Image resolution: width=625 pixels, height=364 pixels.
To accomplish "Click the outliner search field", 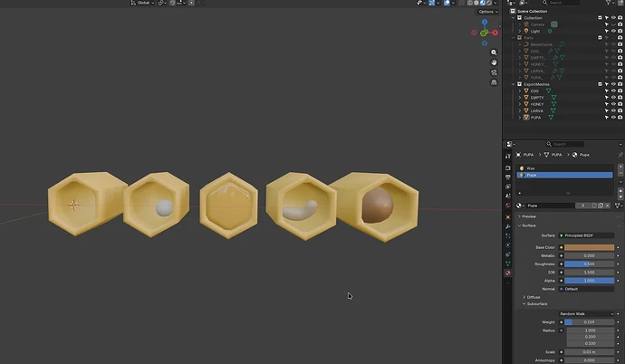I will coord(562,3).
